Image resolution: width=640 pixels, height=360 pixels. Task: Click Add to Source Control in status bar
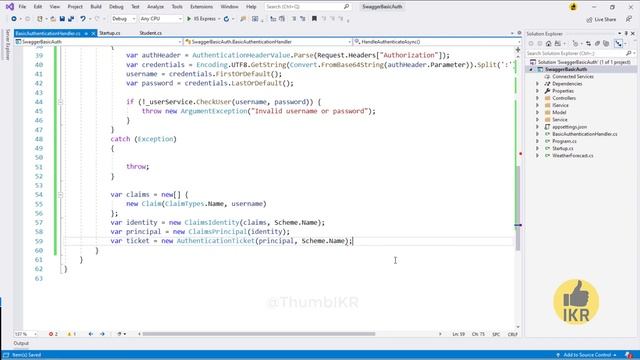587,355
